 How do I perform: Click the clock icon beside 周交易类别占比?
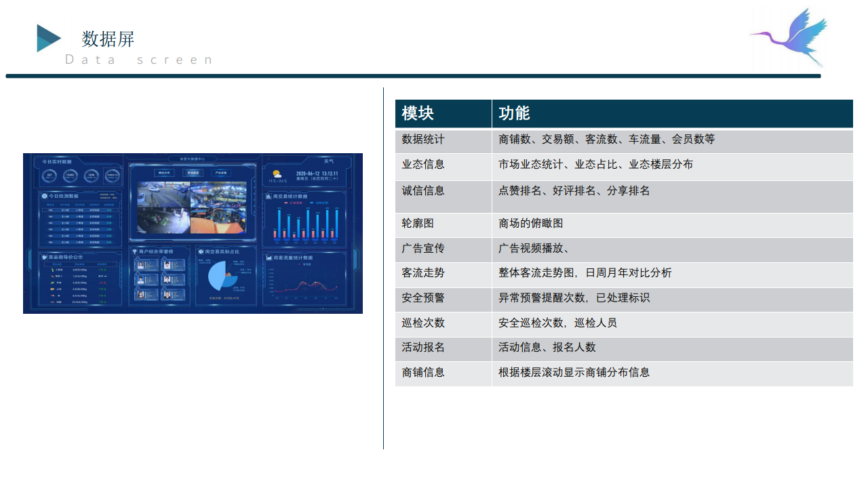coord(201,251)
